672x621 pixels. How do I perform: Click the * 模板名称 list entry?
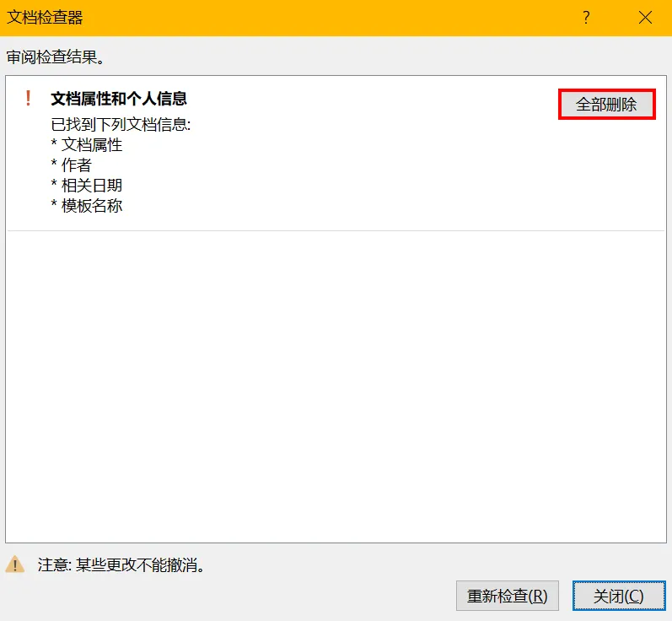pos(87,206)
